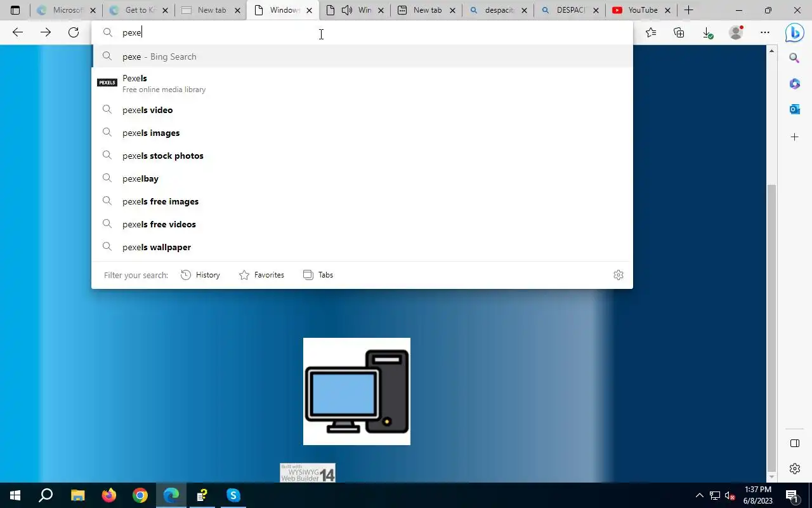Screen dimensions: 812x508
Task: Open address bar suggestion settings gear
Action: [619, 275]
